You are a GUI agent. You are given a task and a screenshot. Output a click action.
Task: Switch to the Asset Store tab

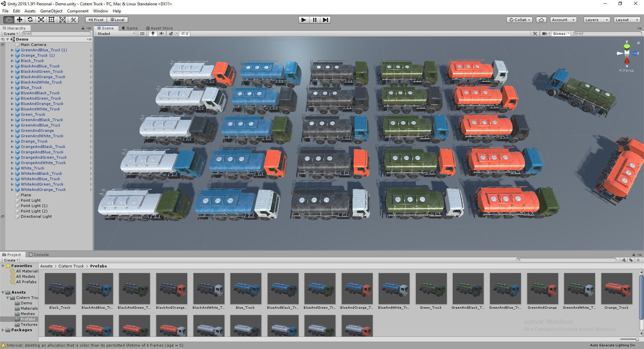pyautogui.click(x=159, y=28)
